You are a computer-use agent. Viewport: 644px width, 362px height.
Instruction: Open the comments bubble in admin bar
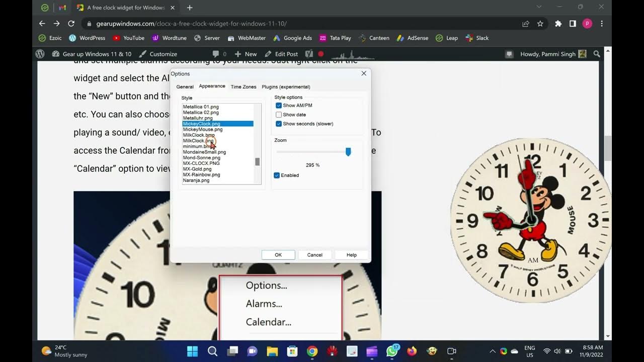(219, 54)
